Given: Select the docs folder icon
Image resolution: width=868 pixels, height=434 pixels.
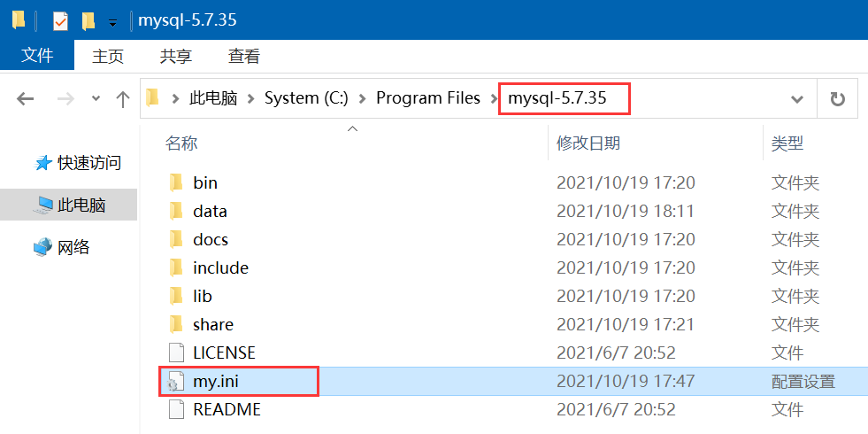Looking at the screenshot, I should click(176, 239).
